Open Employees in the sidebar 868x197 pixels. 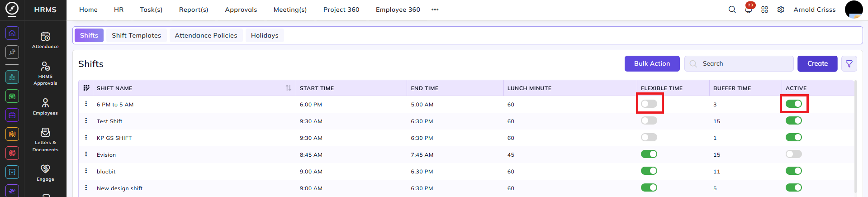coord(45,106)
